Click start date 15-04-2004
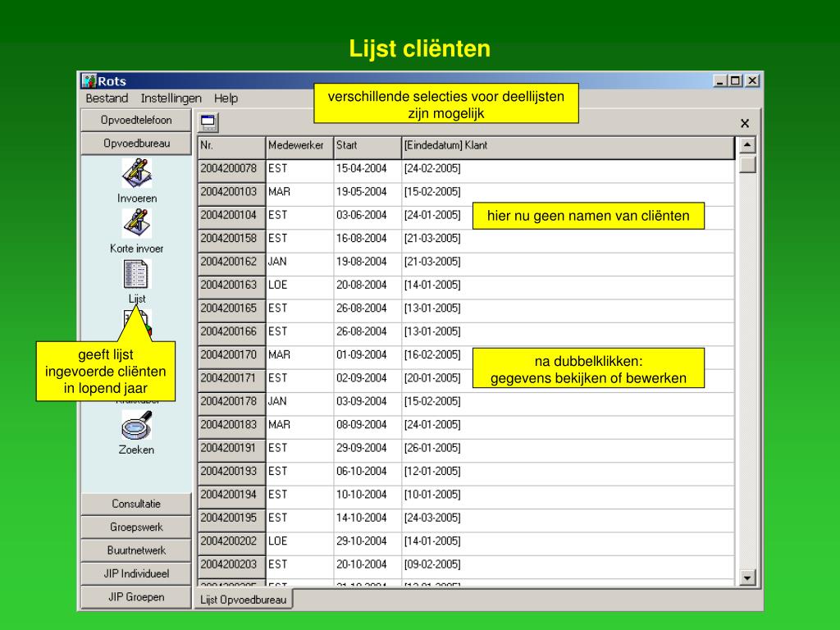This screenshot has height=630, width=840. (362, 169)
